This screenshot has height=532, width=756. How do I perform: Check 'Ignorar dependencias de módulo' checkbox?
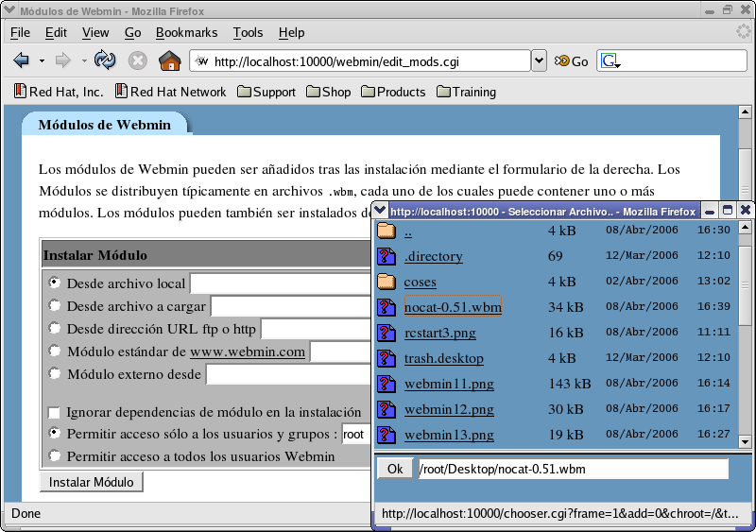tap(54, 412)
